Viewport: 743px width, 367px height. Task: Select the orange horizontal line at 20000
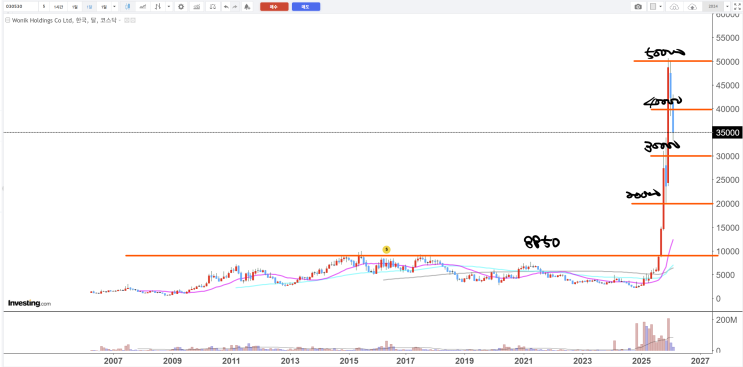(672, 204)
